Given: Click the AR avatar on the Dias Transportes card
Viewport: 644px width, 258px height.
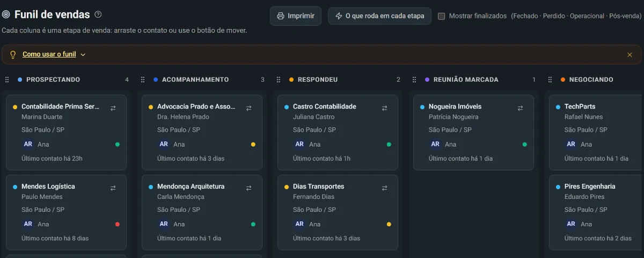Looking at the screenshot, I should click(299, 224).
